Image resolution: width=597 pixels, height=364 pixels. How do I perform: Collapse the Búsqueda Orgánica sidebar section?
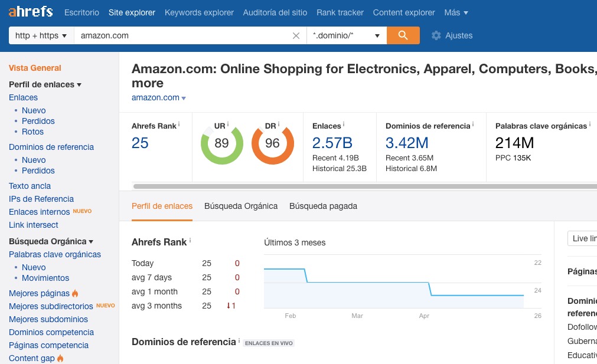coord(51,241)
